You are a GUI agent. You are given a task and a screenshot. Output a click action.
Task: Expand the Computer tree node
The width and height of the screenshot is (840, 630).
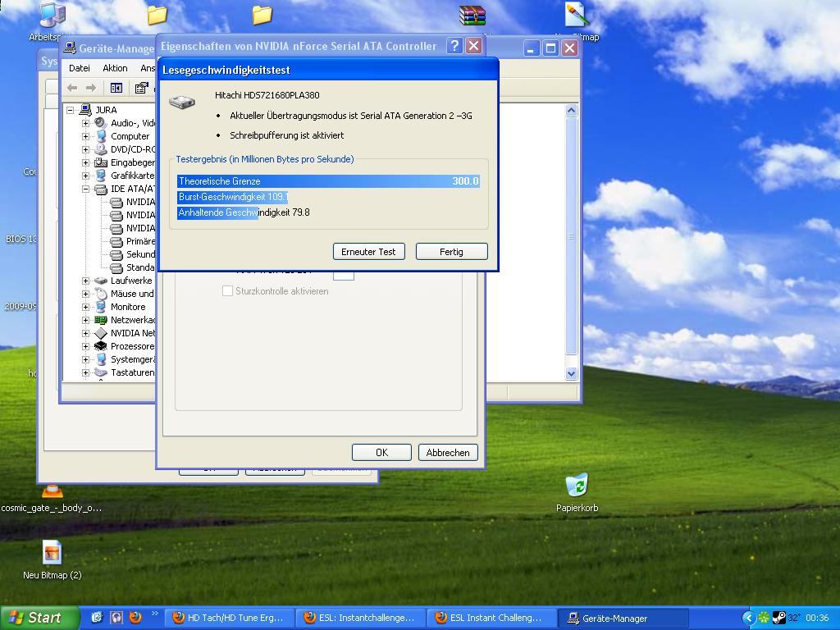(85, 136)
